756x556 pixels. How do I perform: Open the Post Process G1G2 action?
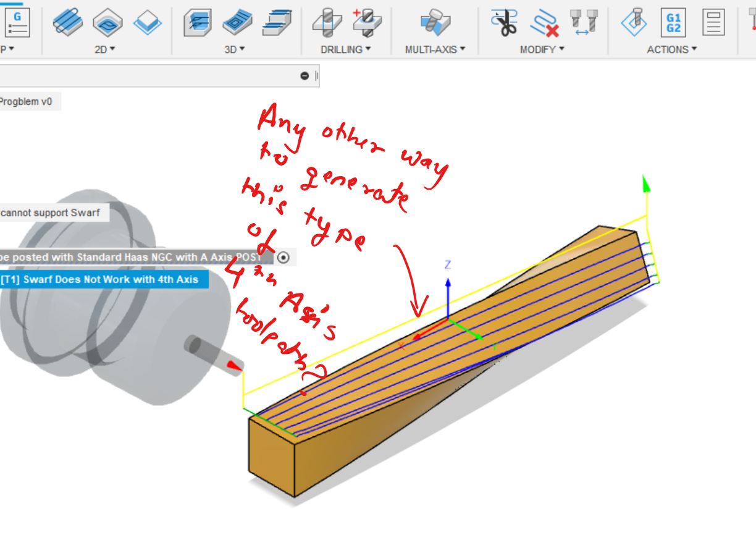pyautogui.click(x=672, y=22)
